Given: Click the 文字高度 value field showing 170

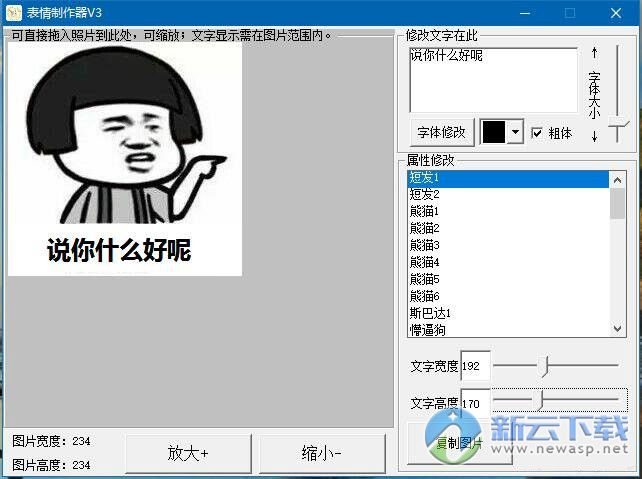Looking at the screenshot, I should [x=475, y=403].
